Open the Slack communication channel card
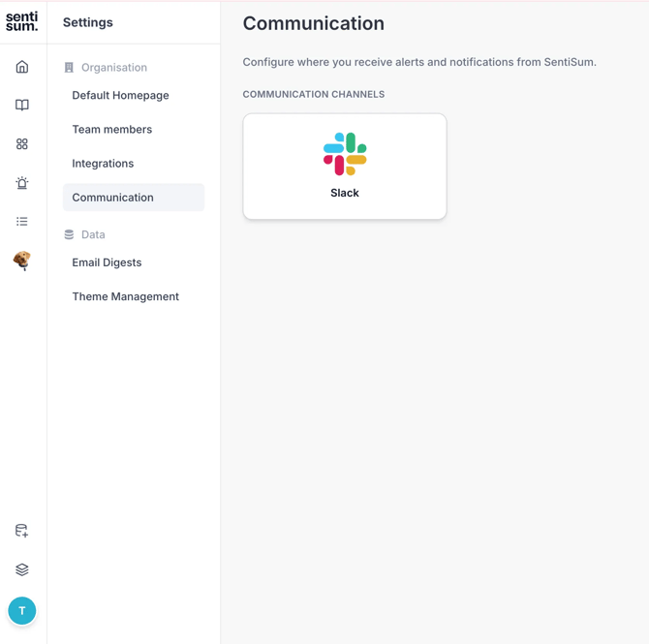The height and width of the screenshot is (644, 649). click(345, 167)
